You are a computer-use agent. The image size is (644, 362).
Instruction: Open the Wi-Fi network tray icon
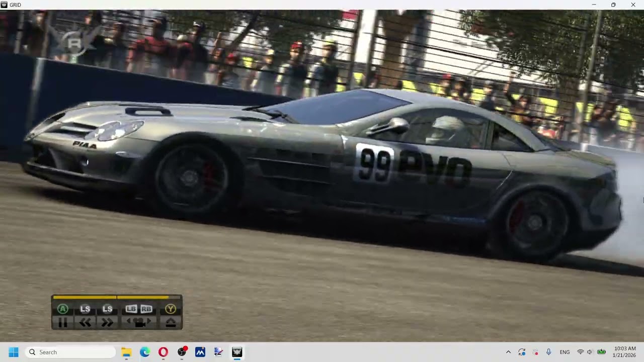click(x=580, y=352)
